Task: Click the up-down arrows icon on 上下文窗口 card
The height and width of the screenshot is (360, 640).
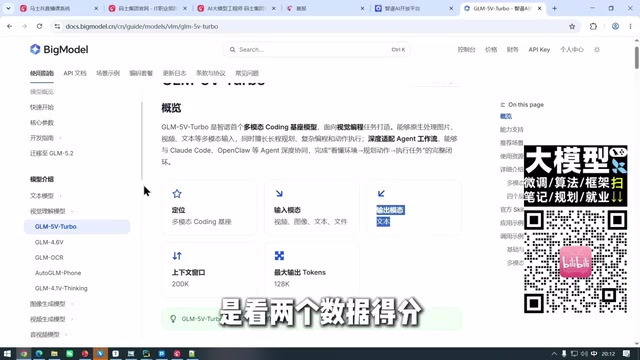Action: 177,256
